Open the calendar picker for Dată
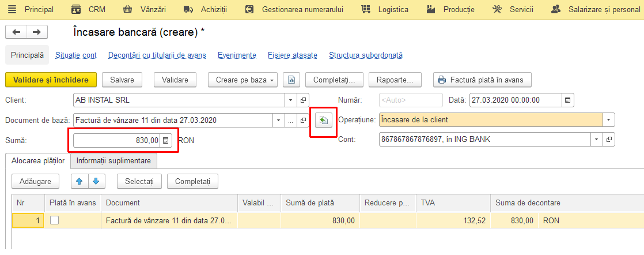This screenshot has height=255, width=644. (567, 100)
